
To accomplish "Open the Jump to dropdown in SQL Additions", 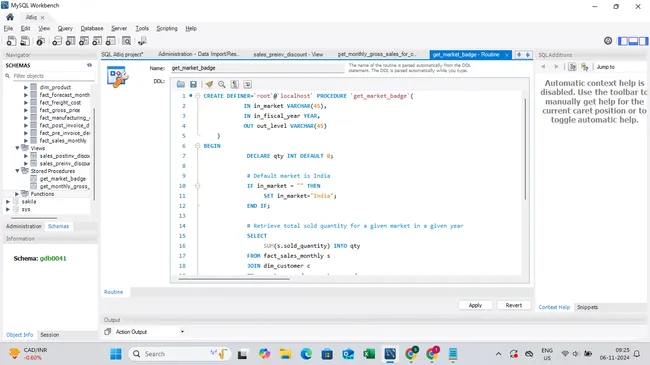I will [x=606, y=67].
